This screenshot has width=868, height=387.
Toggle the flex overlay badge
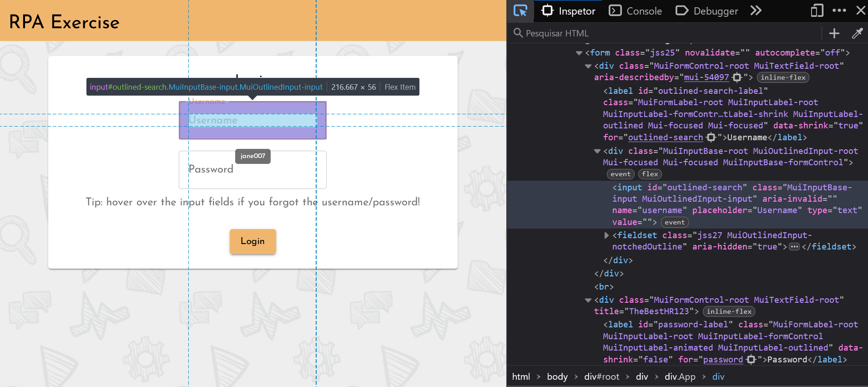(x=650, y=174)
